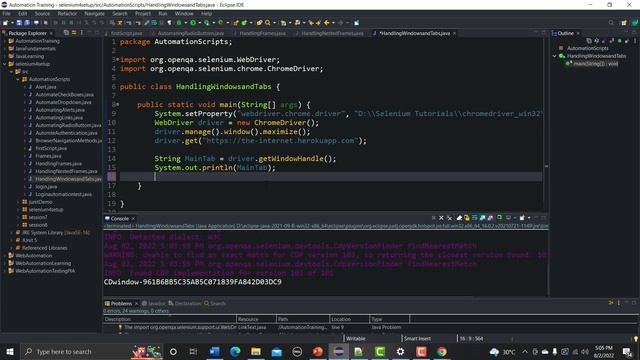Open Alert.java in Package Explorer
This screenshot has width=640, height=360.
click(x=46, y=87)
